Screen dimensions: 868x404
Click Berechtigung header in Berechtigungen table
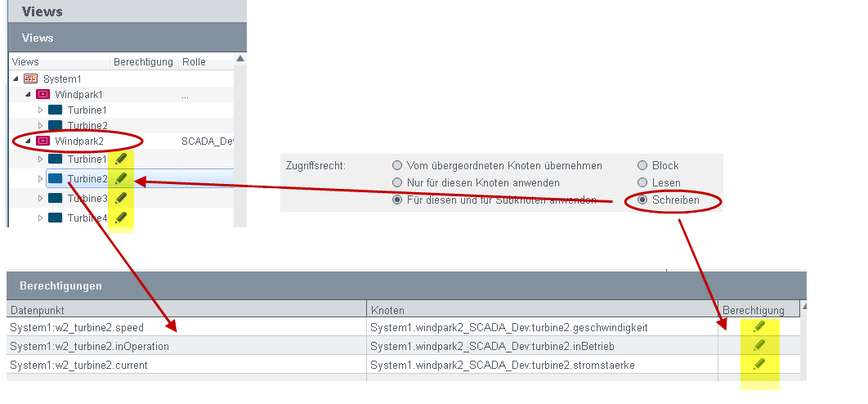coord(759,310)
